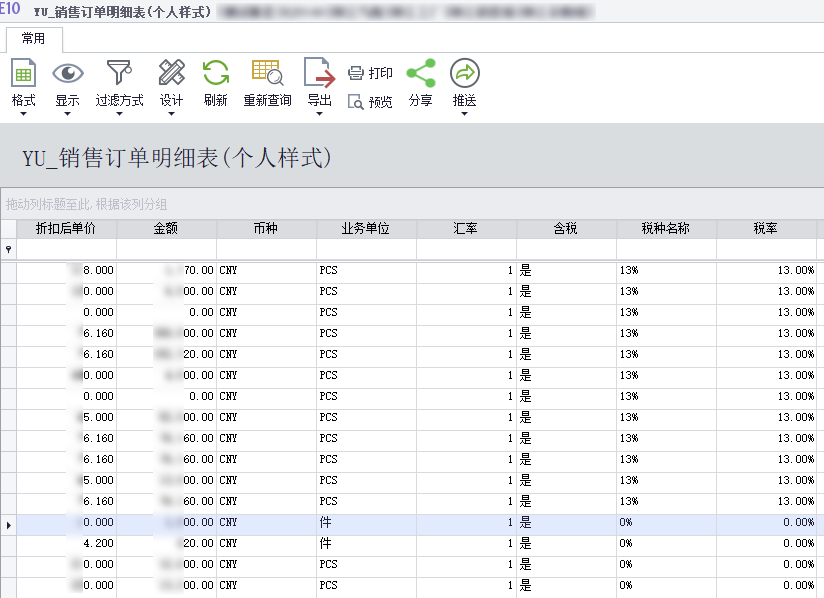Click PCS cell in the 8.000 row

tap(366, 271)
